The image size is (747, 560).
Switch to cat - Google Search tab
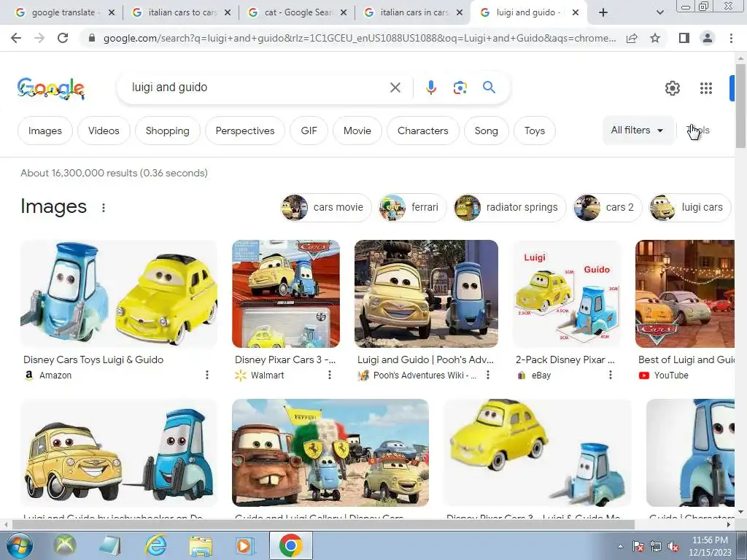pyautogui.click(x=297, y=12)
